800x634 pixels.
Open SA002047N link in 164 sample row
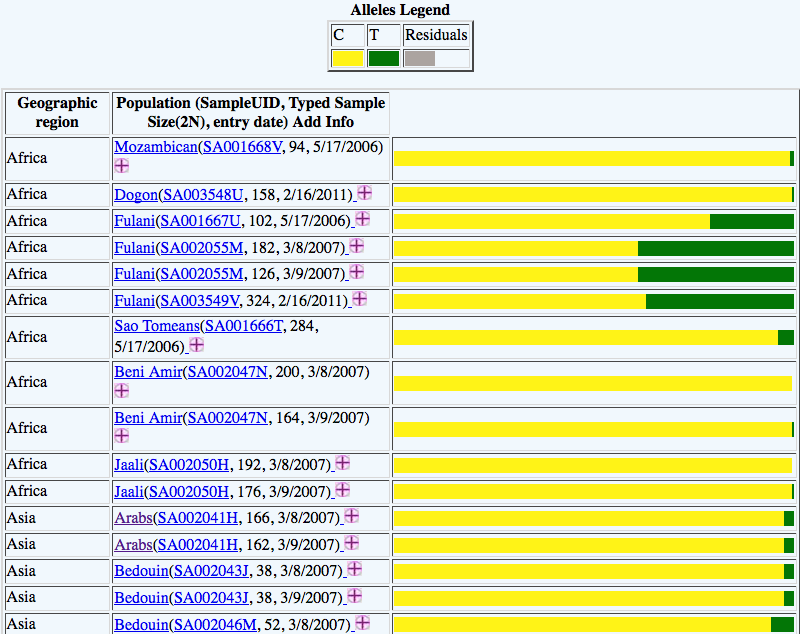tap(228, 418)
